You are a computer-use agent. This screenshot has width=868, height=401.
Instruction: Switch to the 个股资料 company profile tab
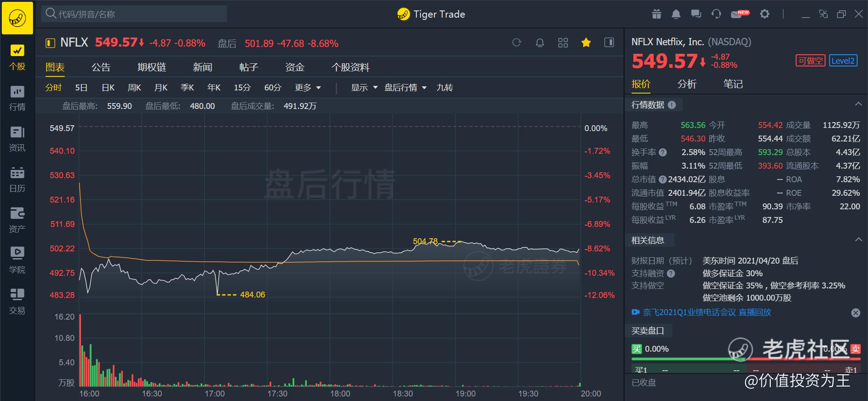click(x=350, y=67)
